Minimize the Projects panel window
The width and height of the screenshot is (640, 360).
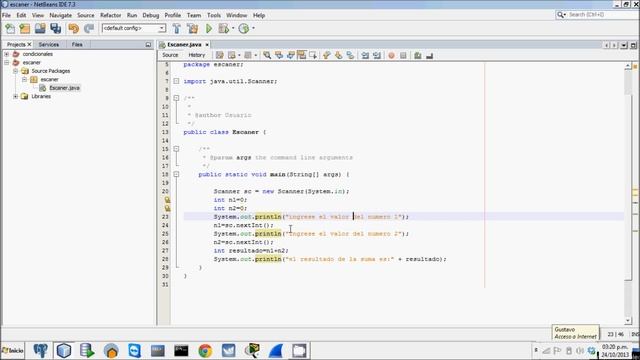click(148, 44)
